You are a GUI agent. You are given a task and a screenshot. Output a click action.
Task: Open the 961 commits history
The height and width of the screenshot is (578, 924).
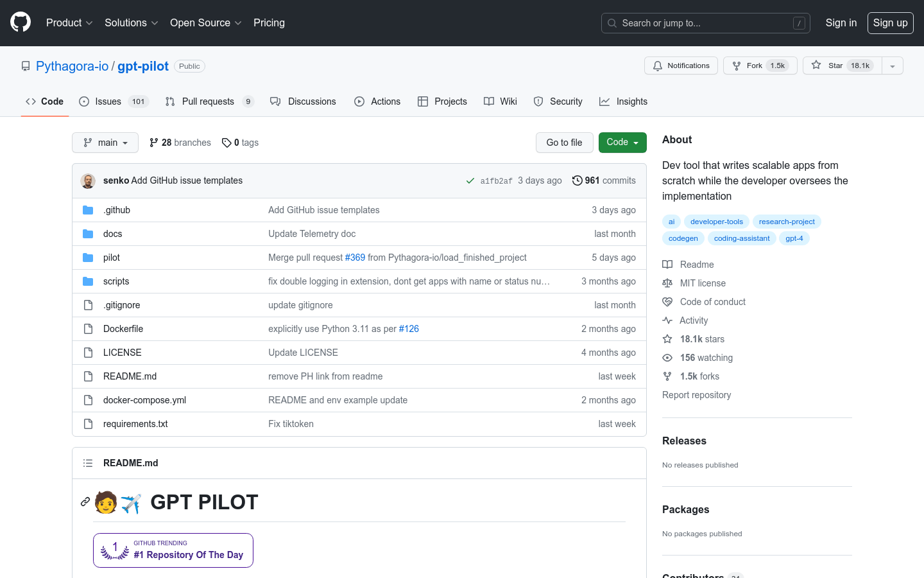pyautogui.click(x=604, y=180)
